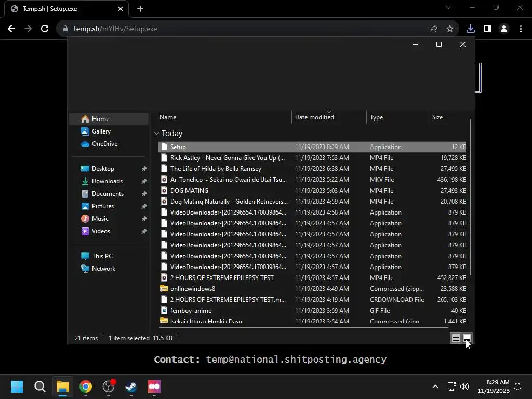Open Steam from the taskbar
532x399 pixels.
pyautogui.click(x=131, y=387)
